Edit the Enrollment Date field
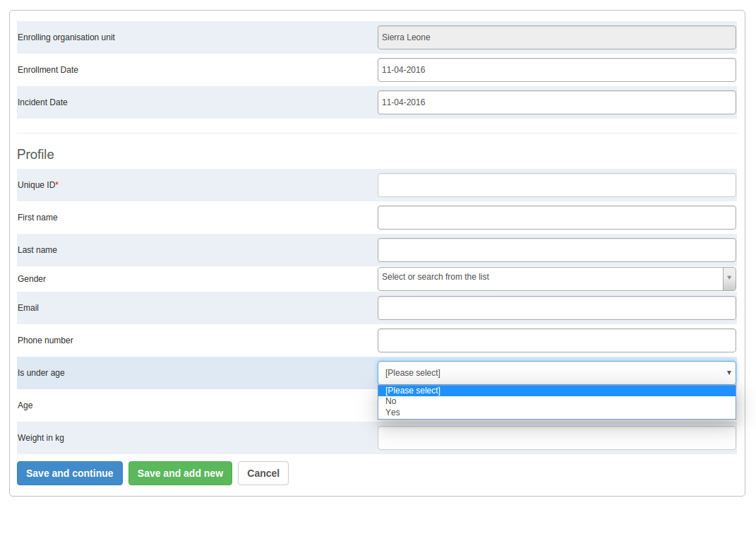 click(x=556, y=70)
